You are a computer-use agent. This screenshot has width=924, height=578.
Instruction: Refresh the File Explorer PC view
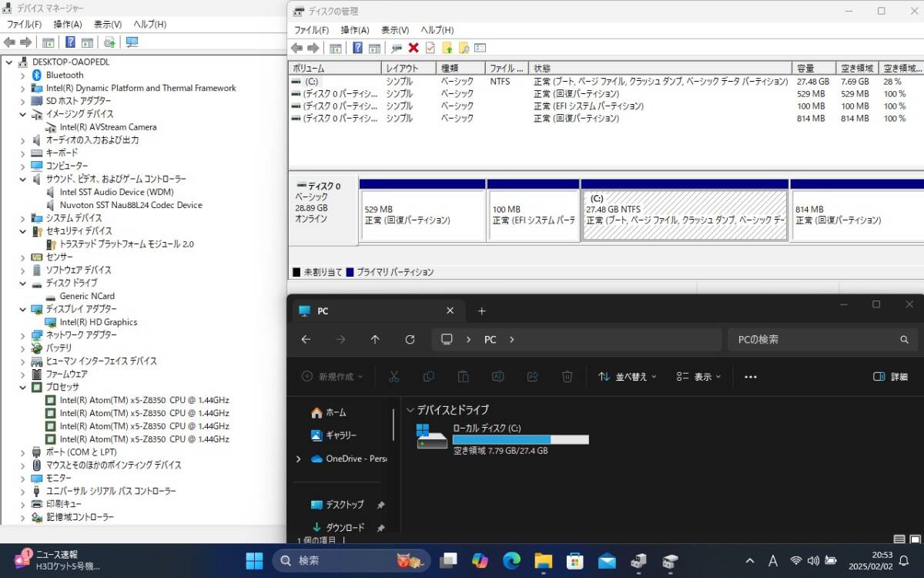tap(410, 339)
